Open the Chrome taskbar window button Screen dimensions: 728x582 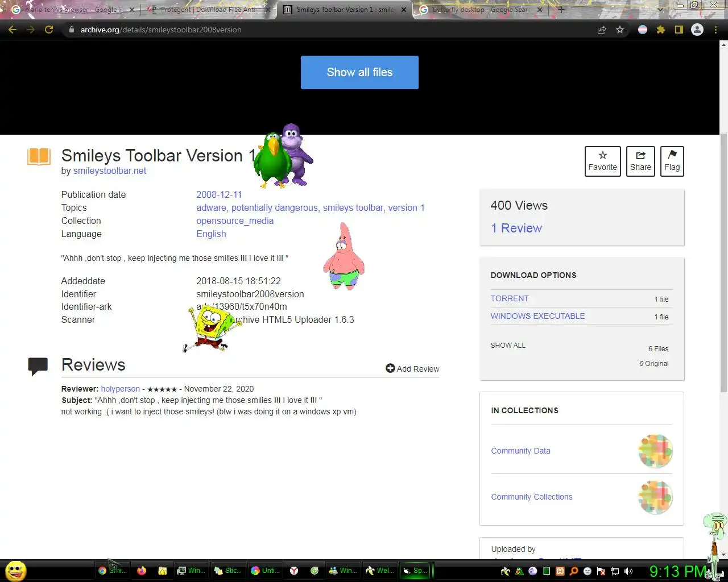point(112,571)
